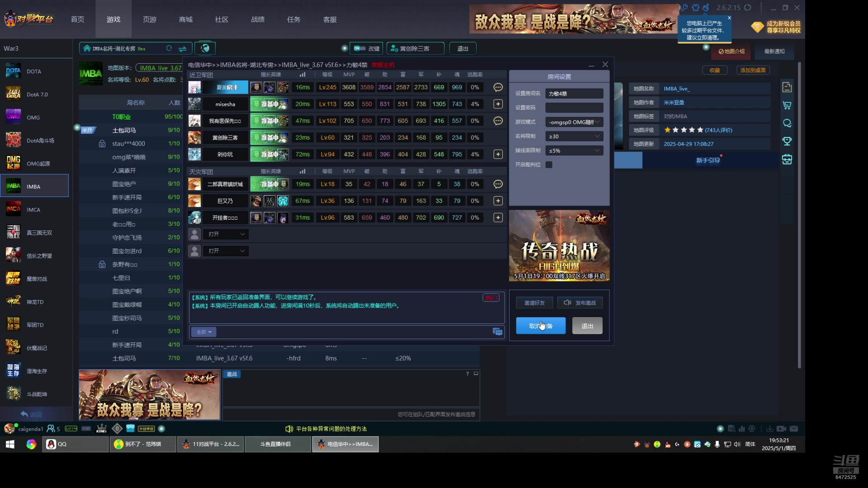Viewport: 868px width, 488px height.
Task: Close the expired files cleanup tooltip
Action: 729,18
